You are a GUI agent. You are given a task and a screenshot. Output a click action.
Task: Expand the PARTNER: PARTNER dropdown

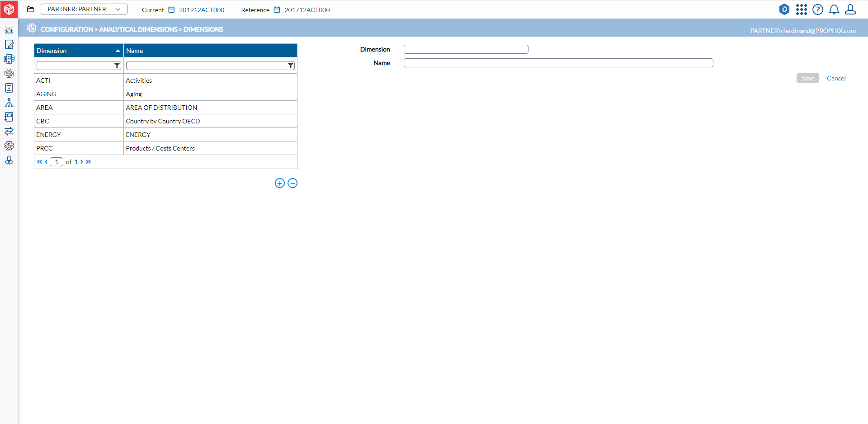[x=84, y=9]
